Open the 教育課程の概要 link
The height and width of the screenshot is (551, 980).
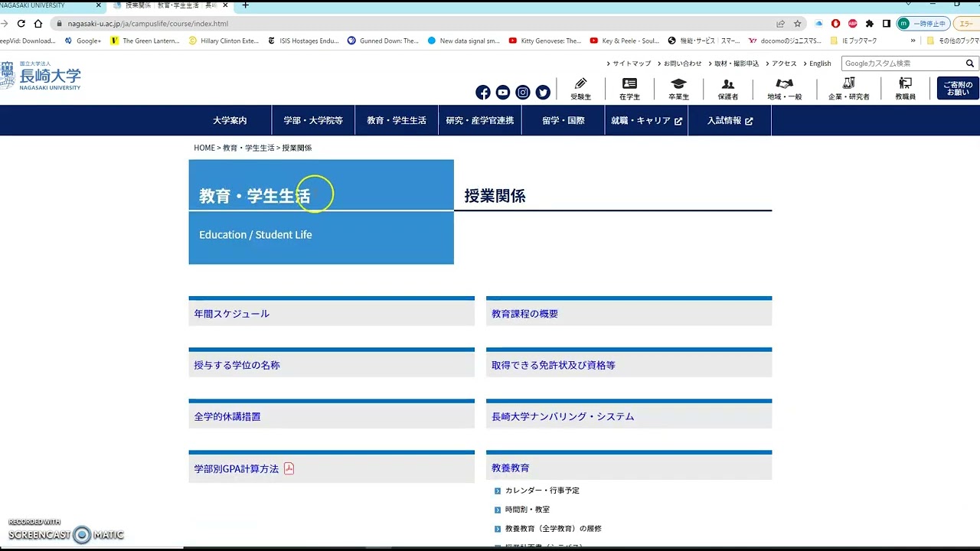[525, 314]
